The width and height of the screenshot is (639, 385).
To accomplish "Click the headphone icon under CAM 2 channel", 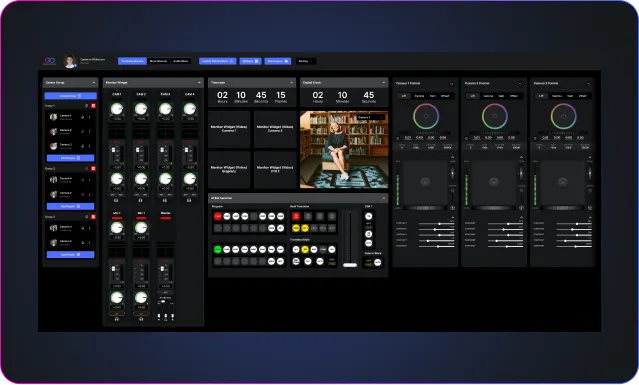I will [141, 200].
